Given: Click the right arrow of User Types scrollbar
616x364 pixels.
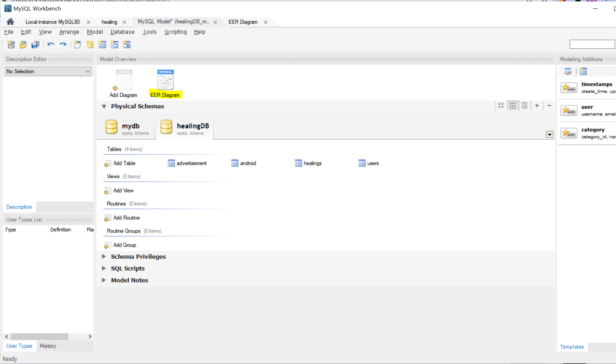Looking at the screenshot, I should 90,337.
